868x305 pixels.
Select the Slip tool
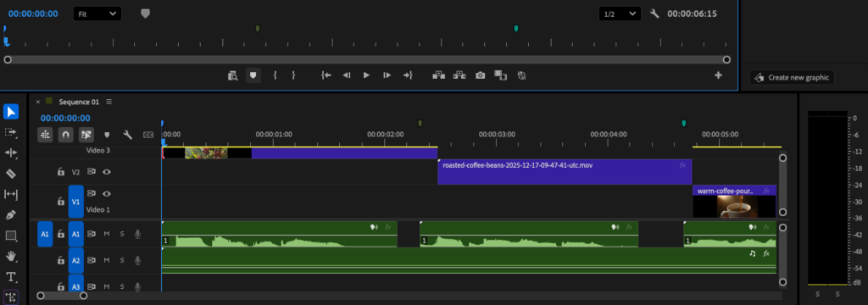[11, 194]
